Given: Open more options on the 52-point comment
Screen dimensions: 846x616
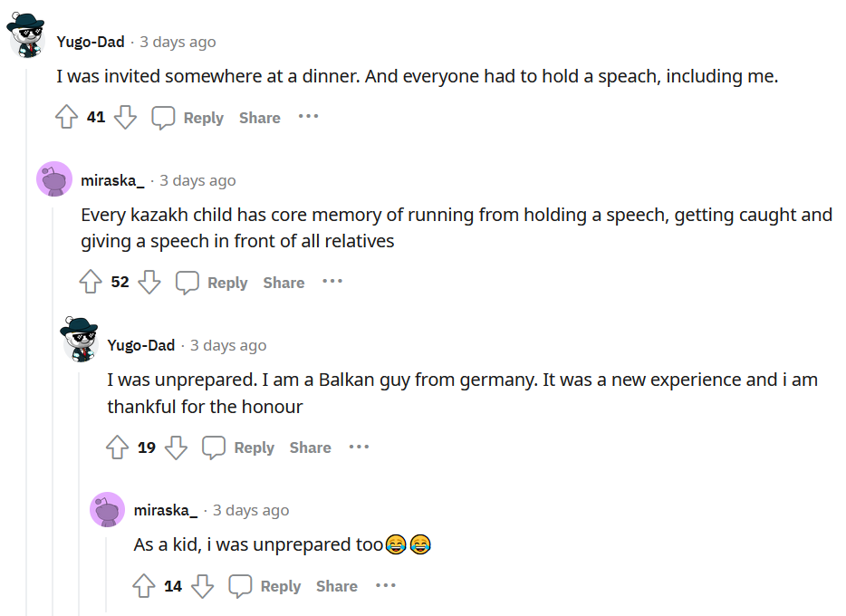Looking at the screenshot, I should 332,282.
